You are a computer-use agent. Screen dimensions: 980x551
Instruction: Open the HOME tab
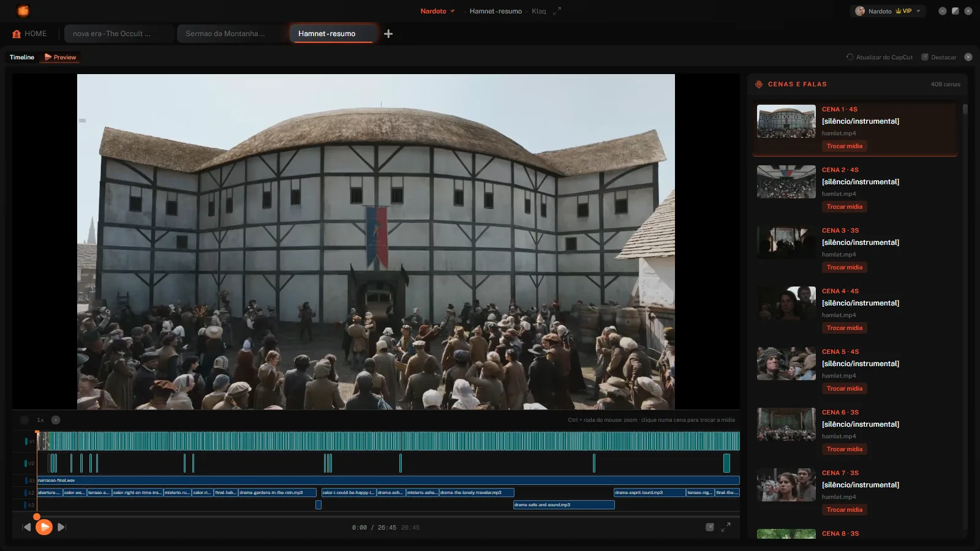pos(29,34)
